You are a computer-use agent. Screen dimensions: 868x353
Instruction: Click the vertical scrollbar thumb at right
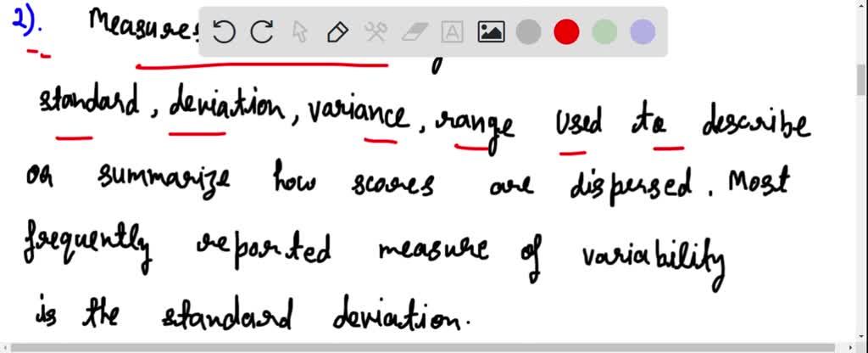coord(861,80)
